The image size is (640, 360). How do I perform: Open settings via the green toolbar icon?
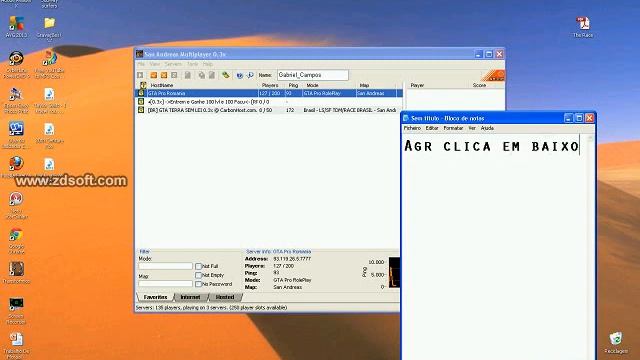[x=226, y=75]
